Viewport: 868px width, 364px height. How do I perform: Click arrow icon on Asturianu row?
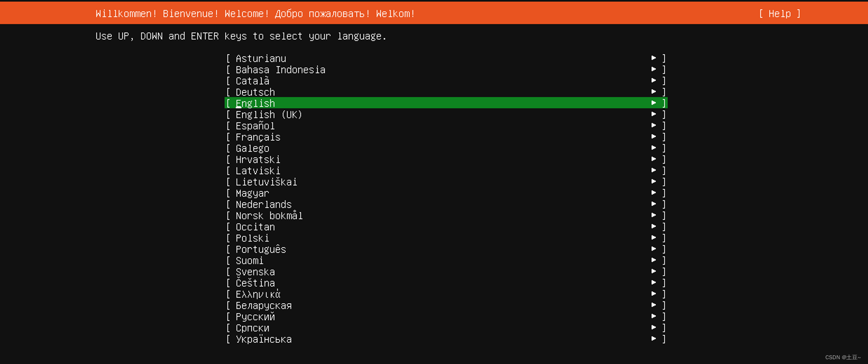pyautogui.click(x=654, y=58)
